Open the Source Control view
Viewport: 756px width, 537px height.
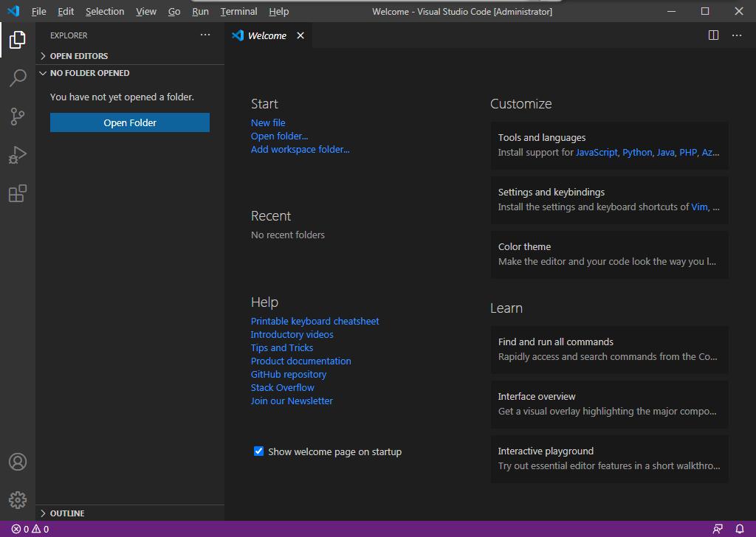pos(18,117)
